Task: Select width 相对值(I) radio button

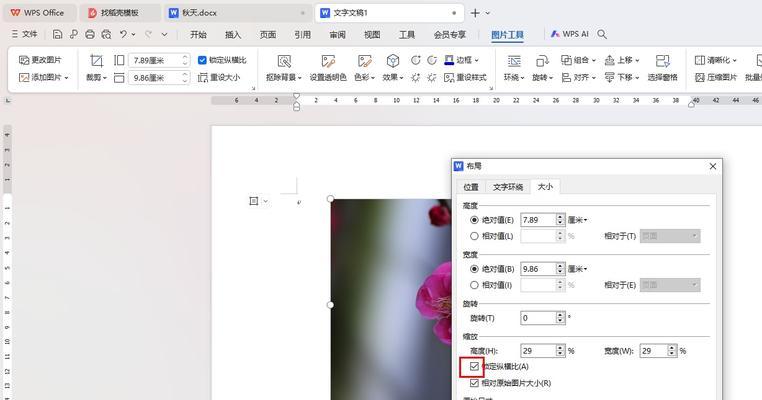Action: point(474,285)
